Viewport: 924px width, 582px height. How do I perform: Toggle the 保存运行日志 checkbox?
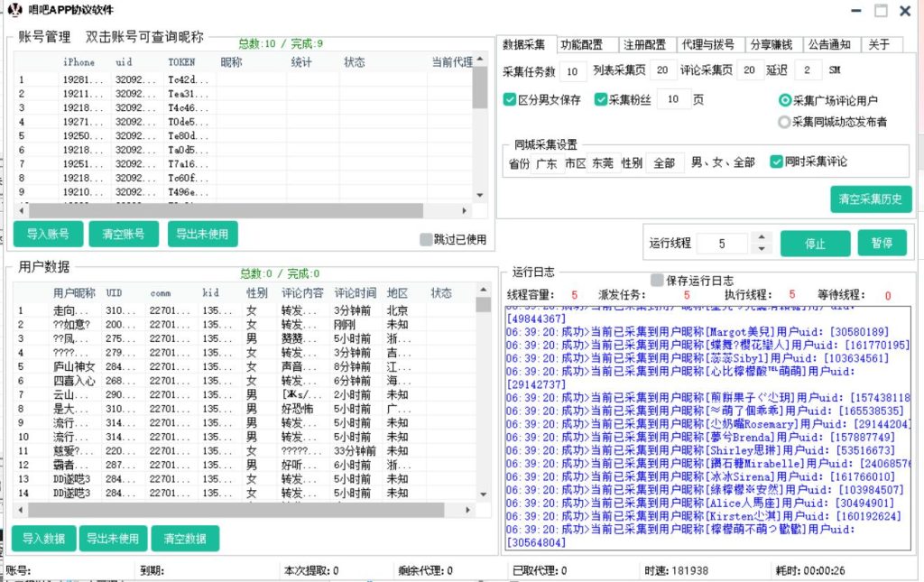click(657, 281)
